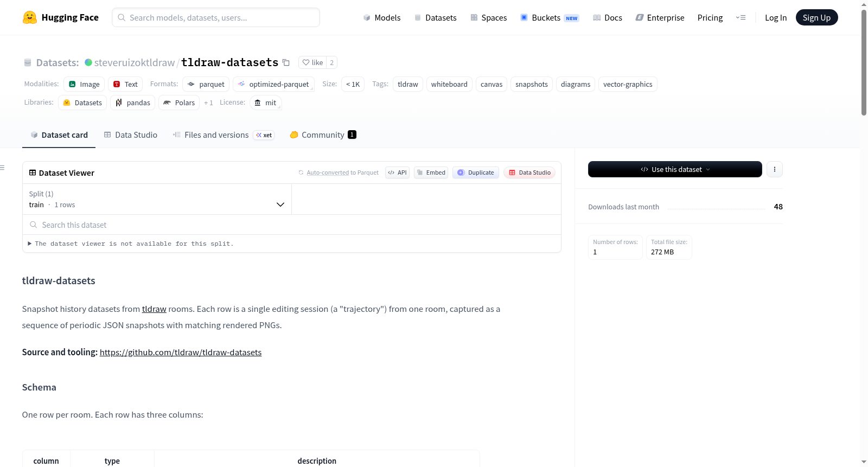This screenshot has height=467, width=868.
Task: Open the Datasets library tag
Action: pos(82,103)
